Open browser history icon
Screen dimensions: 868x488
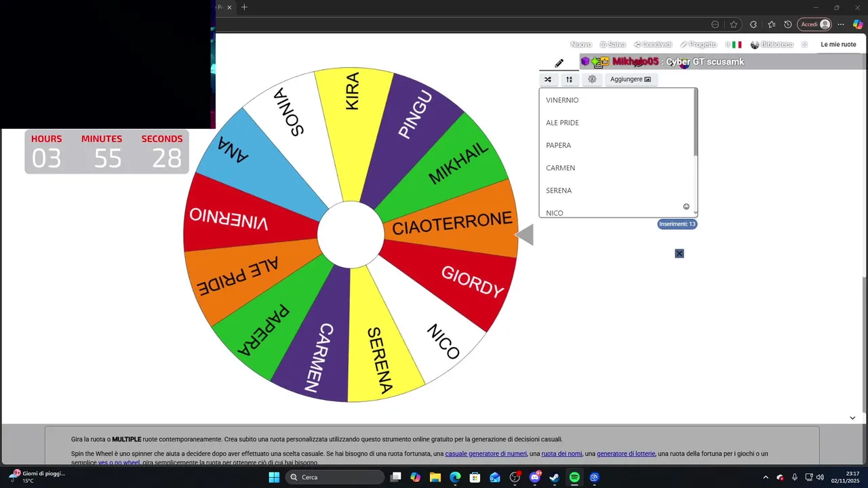[x=788, y=24]
